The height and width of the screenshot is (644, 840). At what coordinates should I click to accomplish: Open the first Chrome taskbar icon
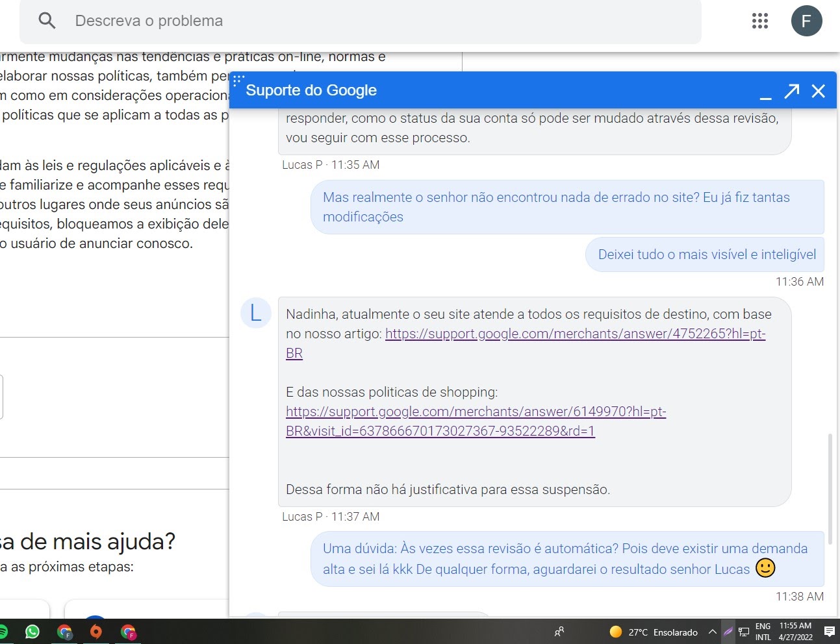[x=64, y=632]
